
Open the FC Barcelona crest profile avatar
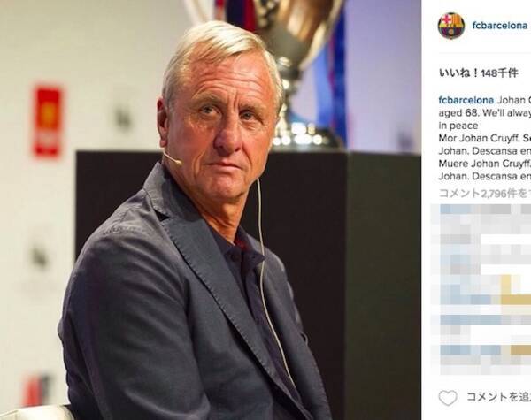[451, 26]
